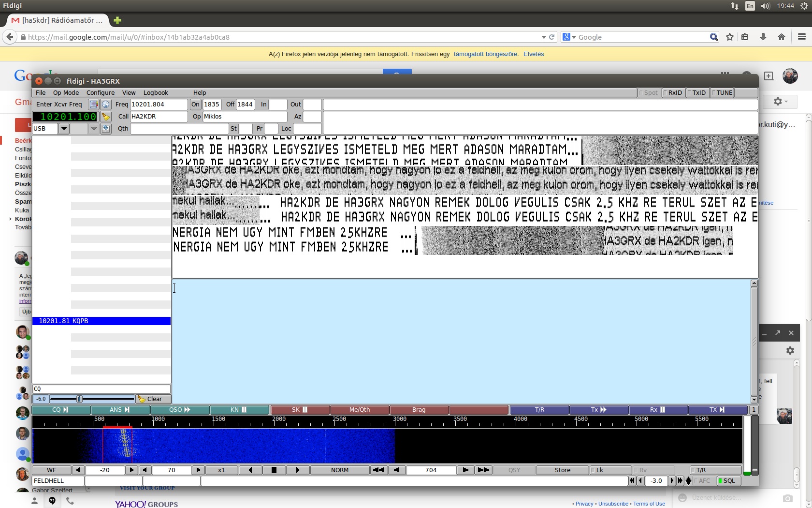
Task: Open the Op Mode menu
Action: (x=66, y=93)
